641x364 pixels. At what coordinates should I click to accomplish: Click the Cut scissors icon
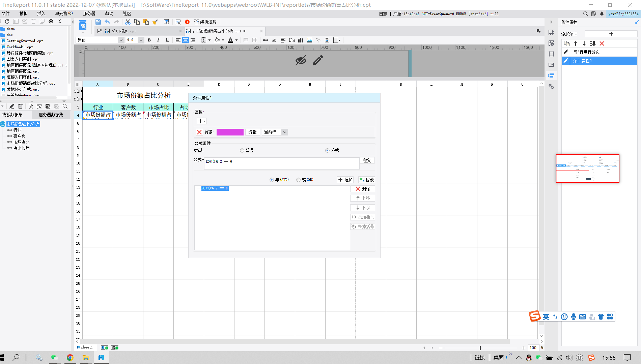[x=128, y=22]
